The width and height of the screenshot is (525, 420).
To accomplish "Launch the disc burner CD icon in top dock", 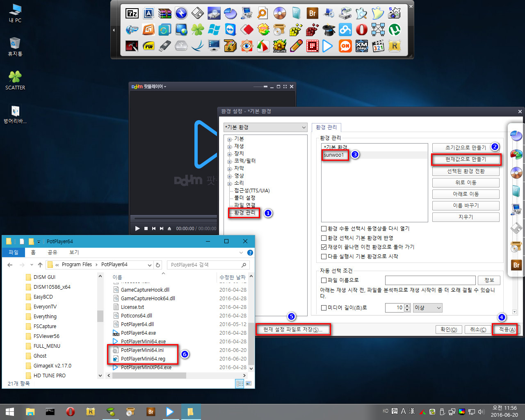I will tap(280, 14).
